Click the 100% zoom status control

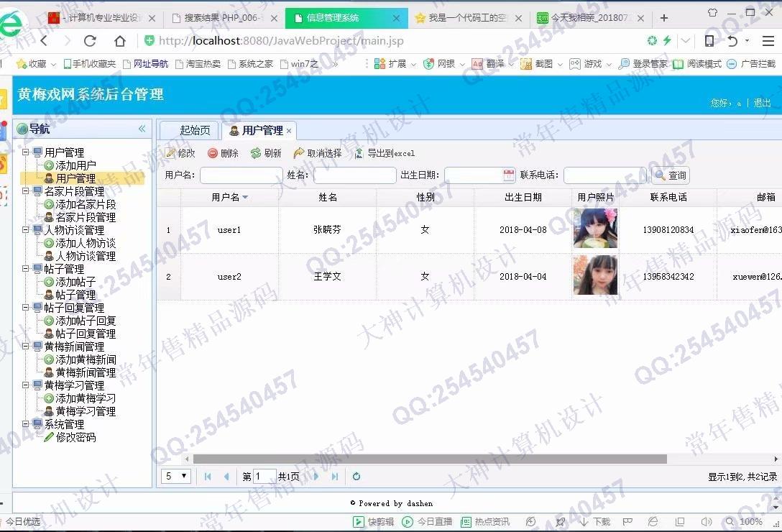[744, 521]
